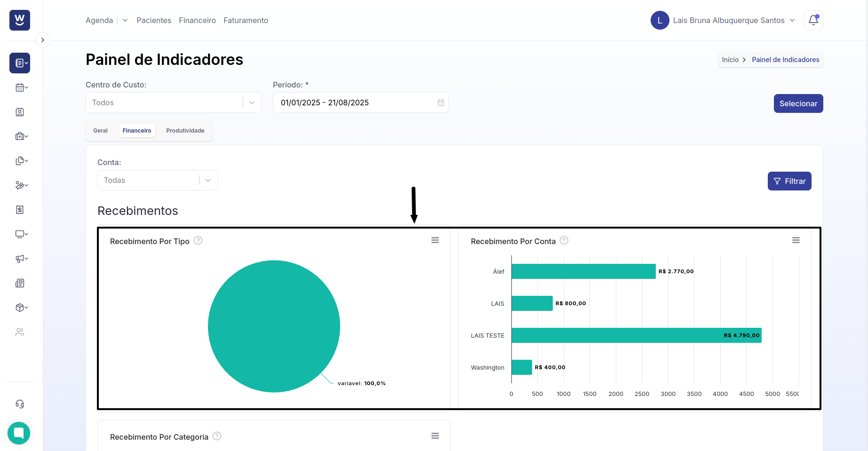This screenshot has height=451, width=868.
Task: Click the 'R$ 4.790,00' value label
Action: pyautogui.click(x=741, y=335)
